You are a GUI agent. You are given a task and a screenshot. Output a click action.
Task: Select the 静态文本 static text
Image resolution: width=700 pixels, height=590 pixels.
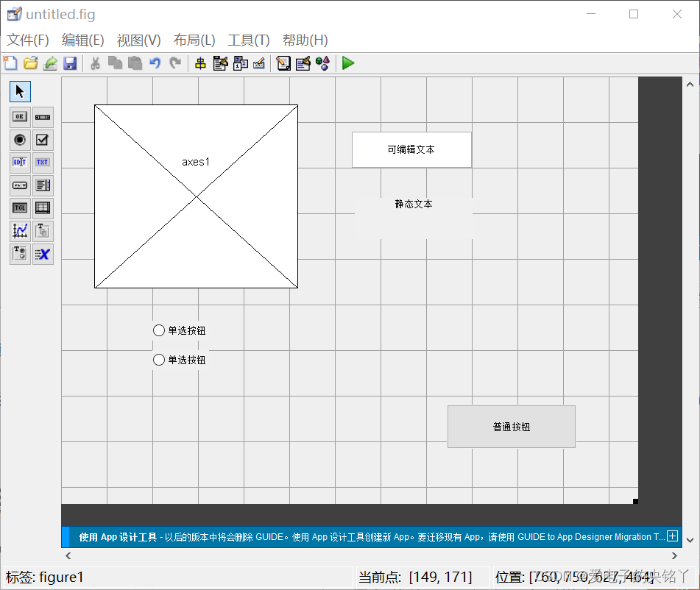(414, 218)
